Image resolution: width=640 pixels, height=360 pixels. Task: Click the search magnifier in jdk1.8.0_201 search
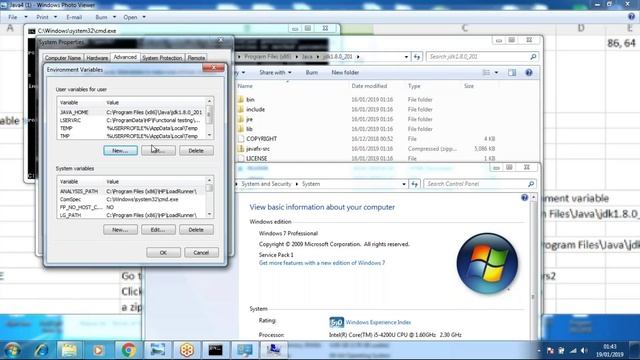(533, 57)
